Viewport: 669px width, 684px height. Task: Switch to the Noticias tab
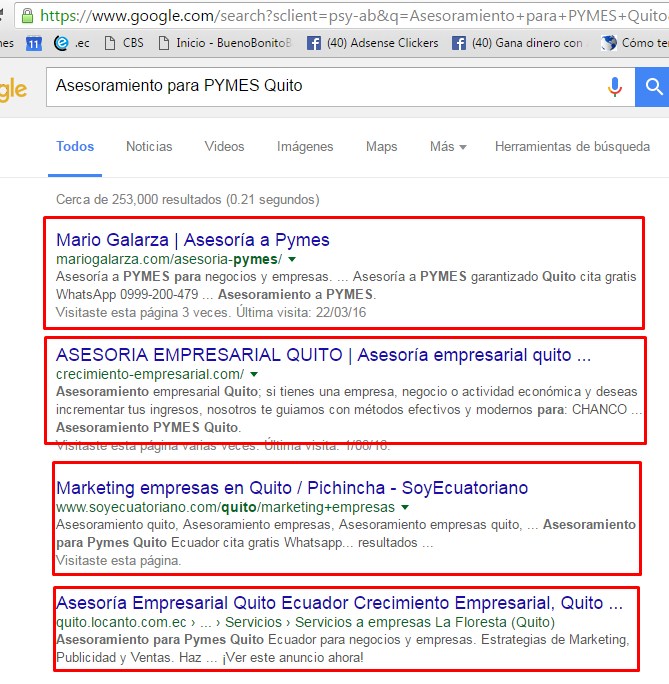pyautogui.click(x=149, y=146)
